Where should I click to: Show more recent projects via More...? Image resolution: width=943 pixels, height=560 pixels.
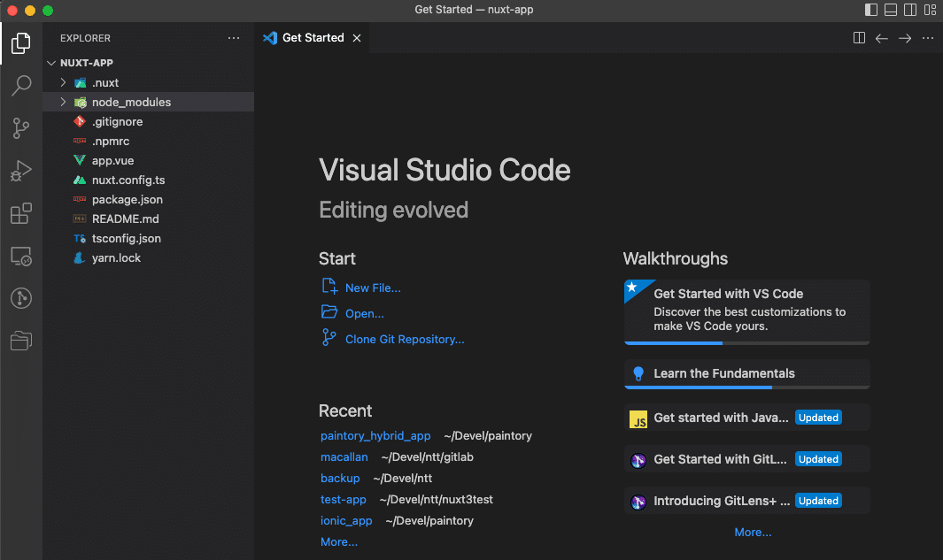point(339,542)
